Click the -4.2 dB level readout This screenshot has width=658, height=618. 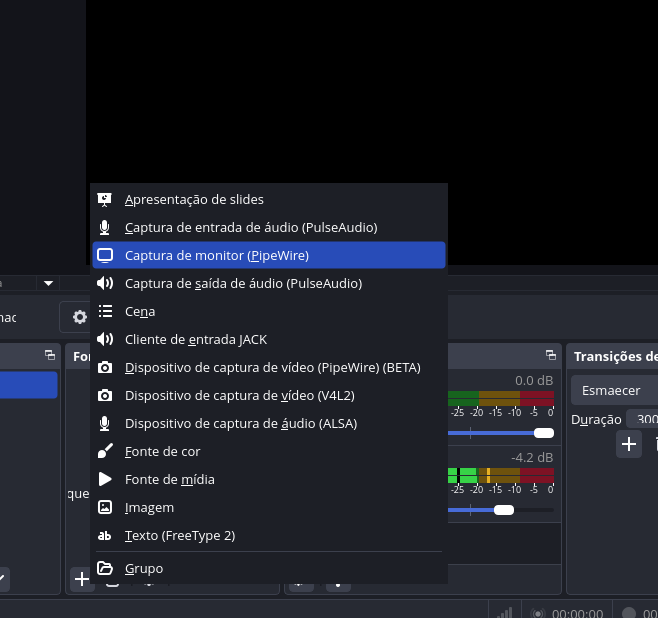point(532,457)
